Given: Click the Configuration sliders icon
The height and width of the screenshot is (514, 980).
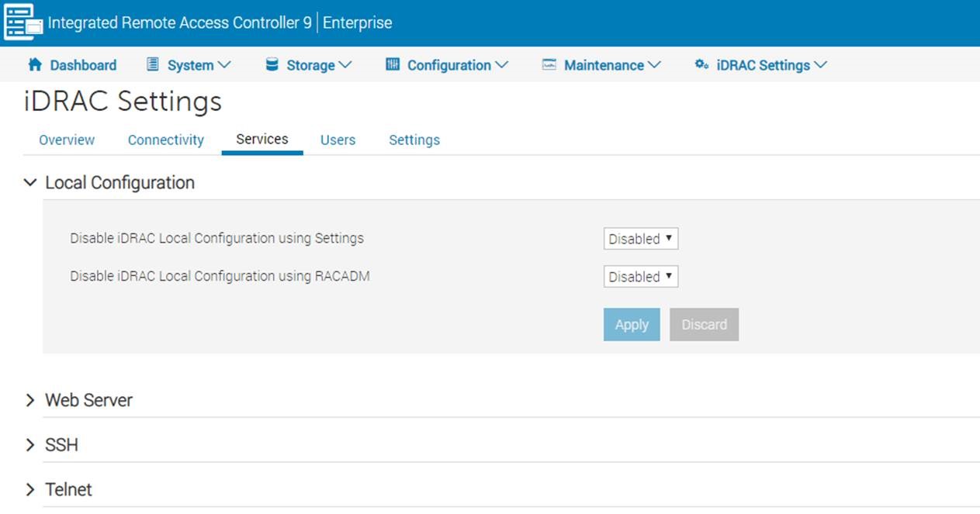Looking at the screenshot, I should 393,65.
